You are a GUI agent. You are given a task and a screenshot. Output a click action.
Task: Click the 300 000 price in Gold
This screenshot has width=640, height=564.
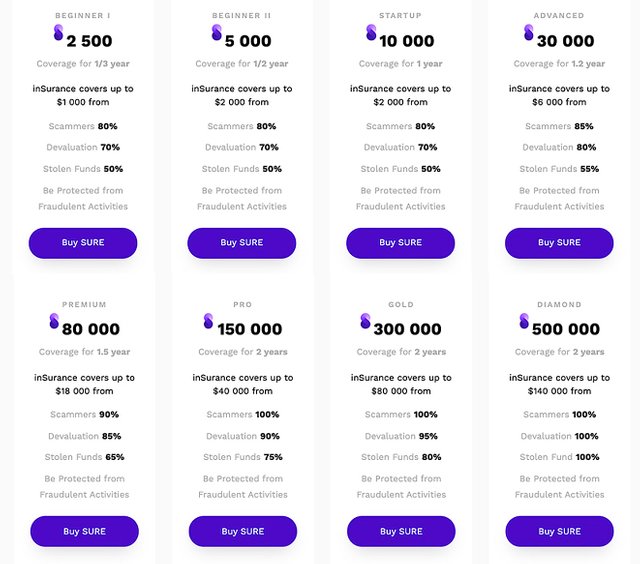(408, 329)
